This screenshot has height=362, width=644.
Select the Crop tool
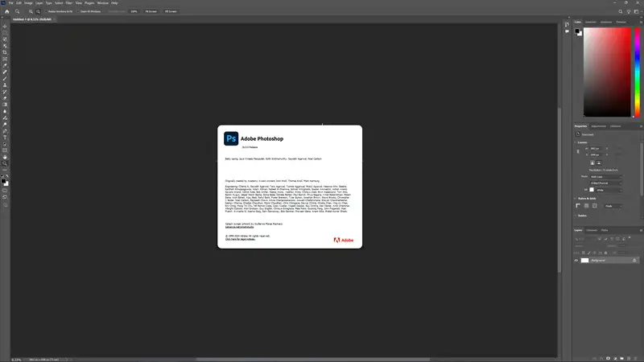pyautogui.click(x=5, y=52)
